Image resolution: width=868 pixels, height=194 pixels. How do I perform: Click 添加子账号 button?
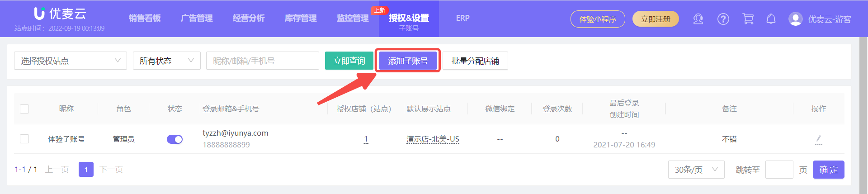pos(408,61)
